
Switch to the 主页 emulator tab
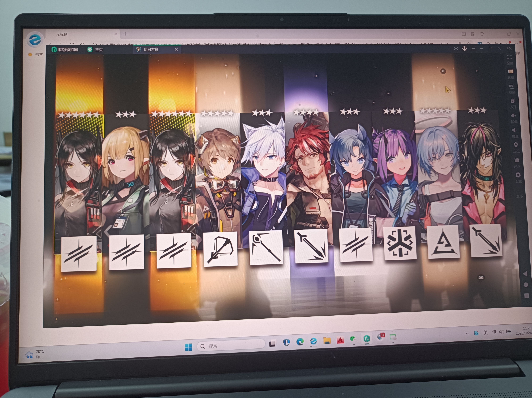95,49
